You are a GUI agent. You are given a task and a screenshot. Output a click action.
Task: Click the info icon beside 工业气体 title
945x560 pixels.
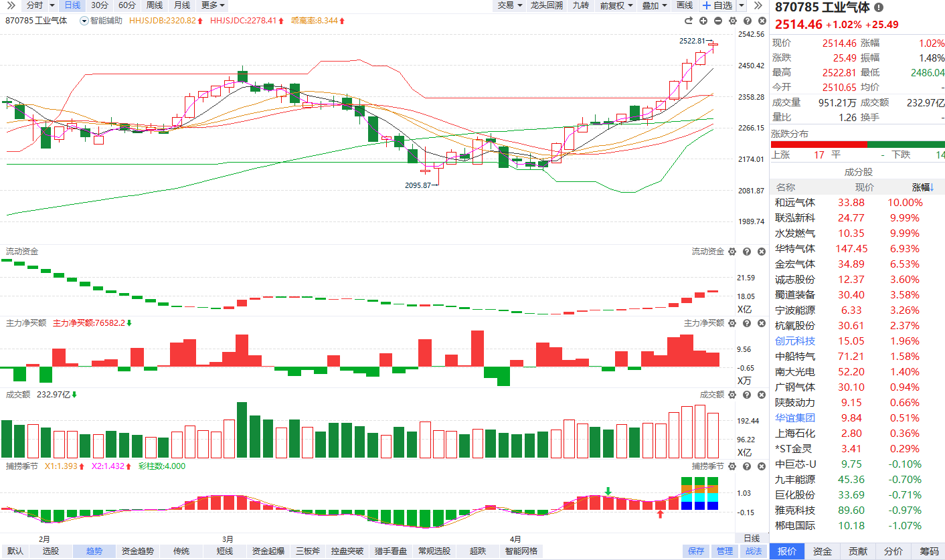pyautogui.click(x=879, y=7)
